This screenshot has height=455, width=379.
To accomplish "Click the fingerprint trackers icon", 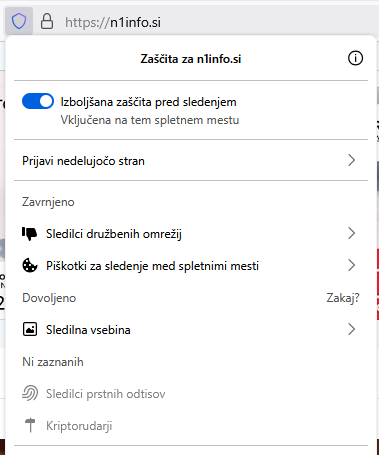I will click(x=30, y=393).
